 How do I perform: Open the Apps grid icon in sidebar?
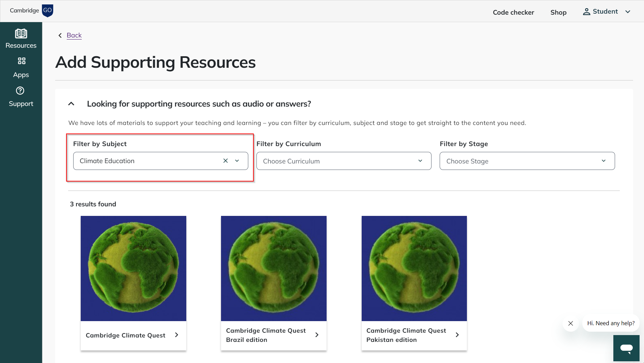click(21, 61)
